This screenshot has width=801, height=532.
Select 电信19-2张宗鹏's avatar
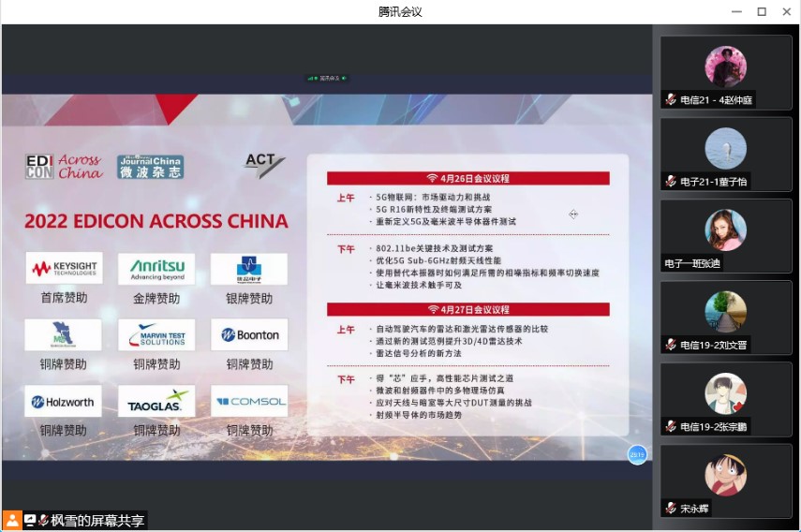pos(726,394)
